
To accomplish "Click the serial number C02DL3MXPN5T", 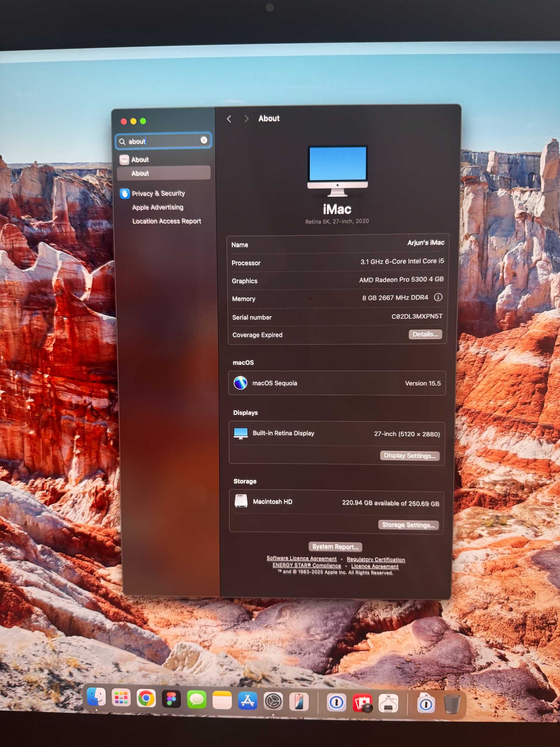I will click(417, 317).
